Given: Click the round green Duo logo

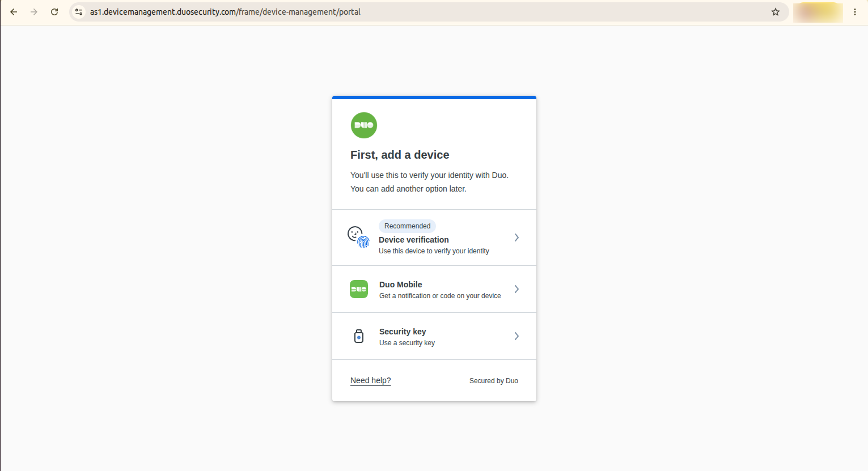Looking at the screenshot, I should [364, 125].
